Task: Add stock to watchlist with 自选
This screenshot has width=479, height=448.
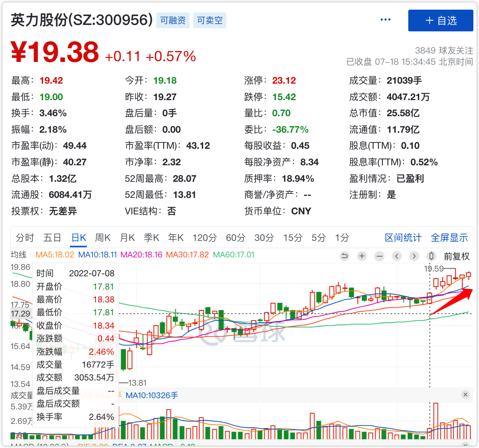Action: coord(440,21)
